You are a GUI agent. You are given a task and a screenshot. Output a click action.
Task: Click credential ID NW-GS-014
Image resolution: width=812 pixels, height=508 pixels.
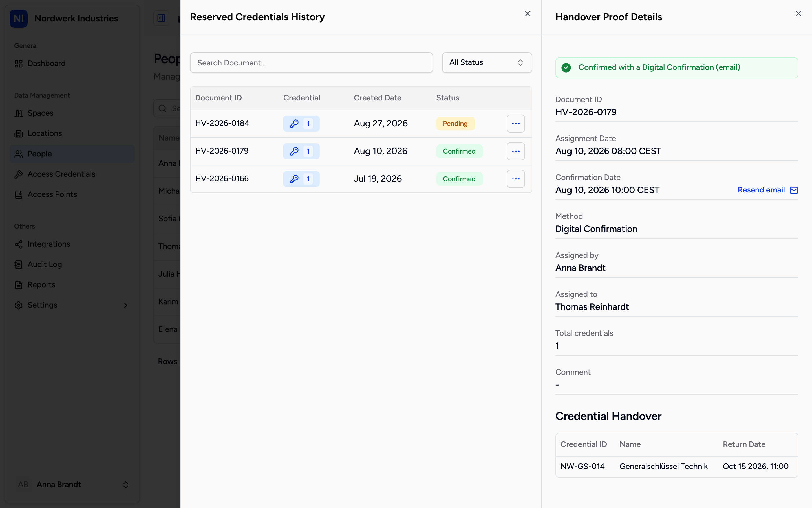tap(582, 466)
